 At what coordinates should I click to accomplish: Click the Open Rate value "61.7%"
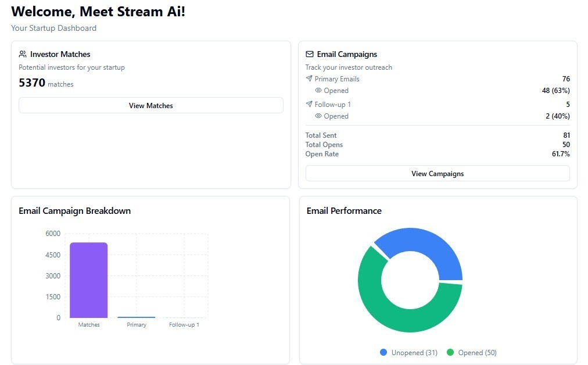pos(561,154)
